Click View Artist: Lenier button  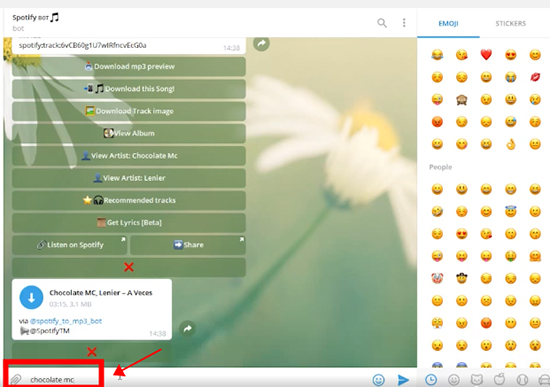coord(129,178)
